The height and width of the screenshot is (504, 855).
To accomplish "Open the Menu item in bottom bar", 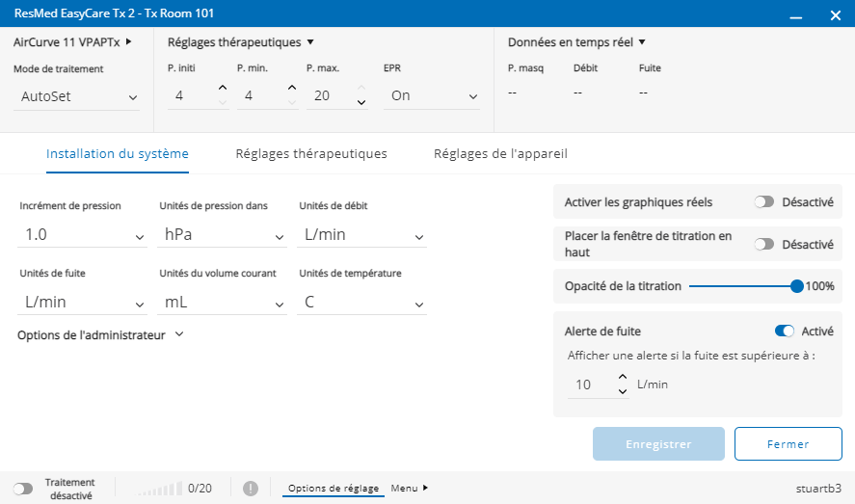I will (409, 489).
